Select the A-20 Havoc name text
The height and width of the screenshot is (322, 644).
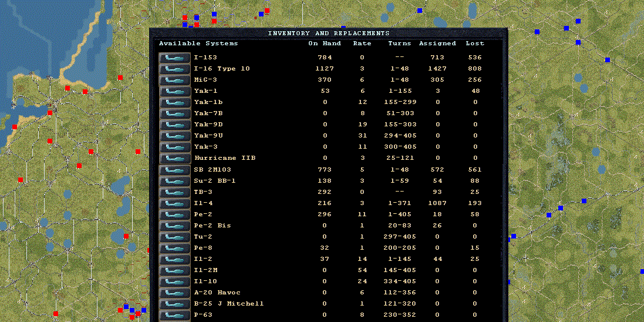pos(217,293)
